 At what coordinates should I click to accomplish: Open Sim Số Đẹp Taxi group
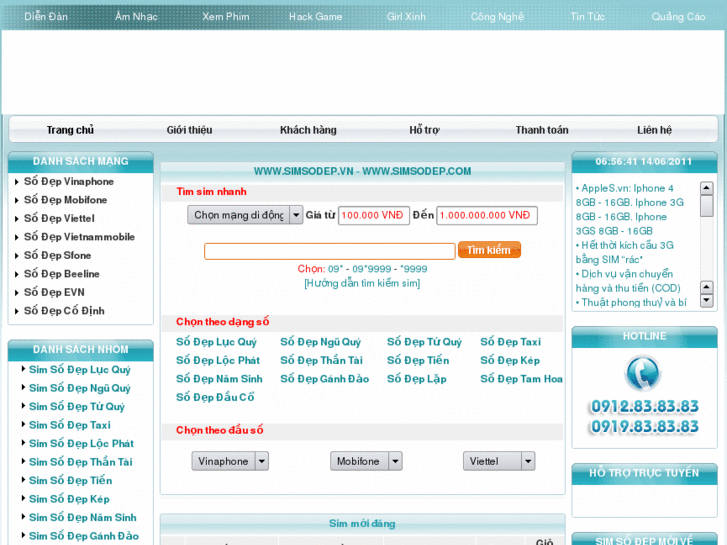(70, 425)
